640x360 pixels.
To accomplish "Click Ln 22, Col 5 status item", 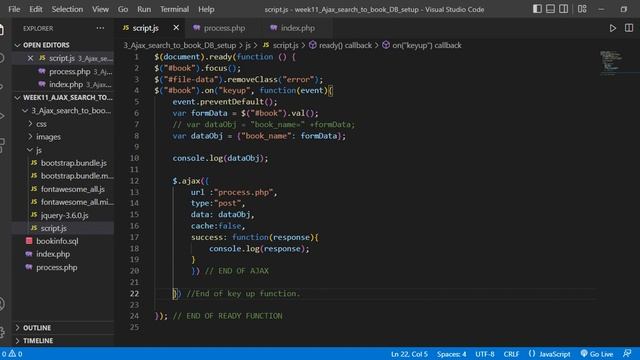I will coord(409,354).
